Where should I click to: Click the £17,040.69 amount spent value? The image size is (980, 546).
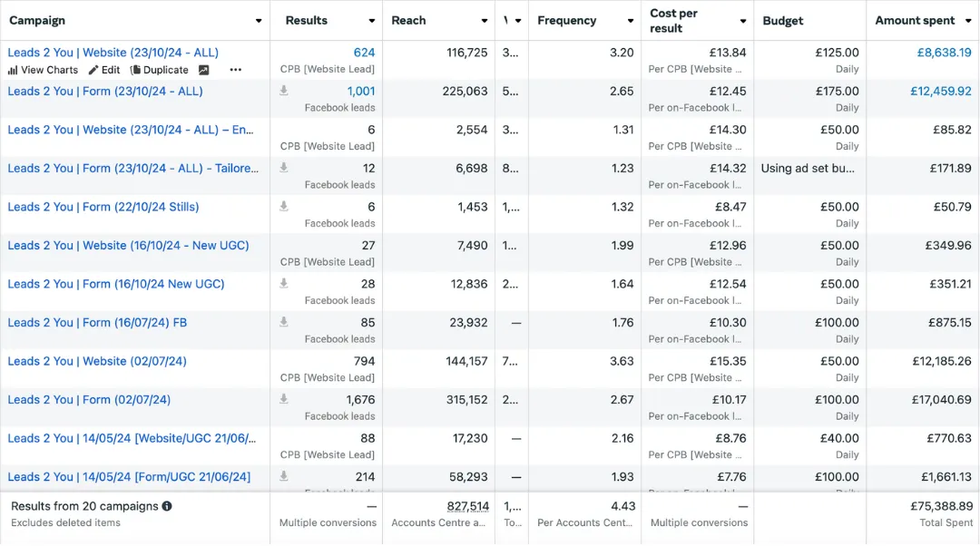pyautogui.click(x=942, y=400)
